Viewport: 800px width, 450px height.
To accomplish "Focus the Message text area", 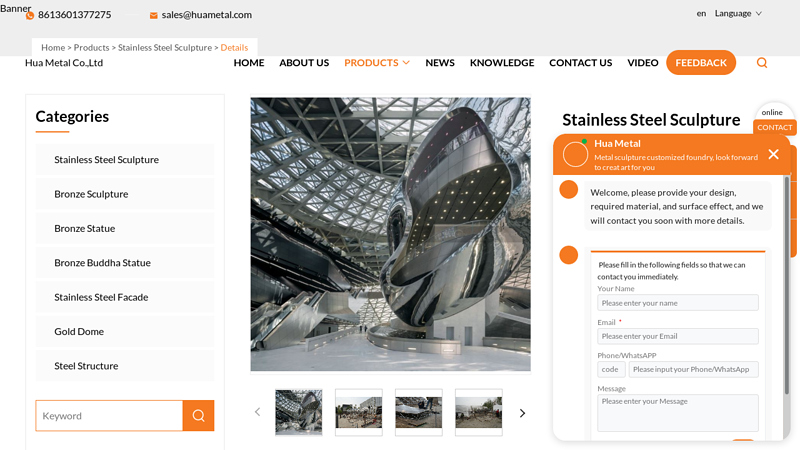I will click(678, 413).
